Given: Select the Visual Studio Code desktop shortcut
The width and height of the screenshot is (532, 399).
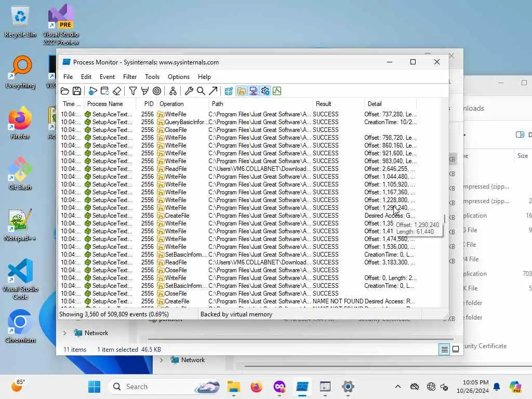Looking at the screenshot, I should pos(20,279).
